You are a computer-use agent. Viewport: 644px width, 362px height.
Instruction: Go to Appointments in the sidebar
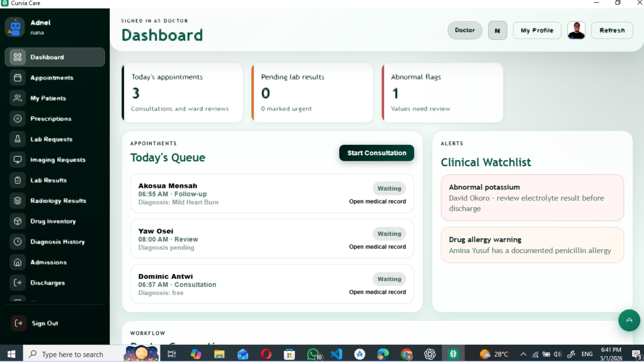point(55,78)
